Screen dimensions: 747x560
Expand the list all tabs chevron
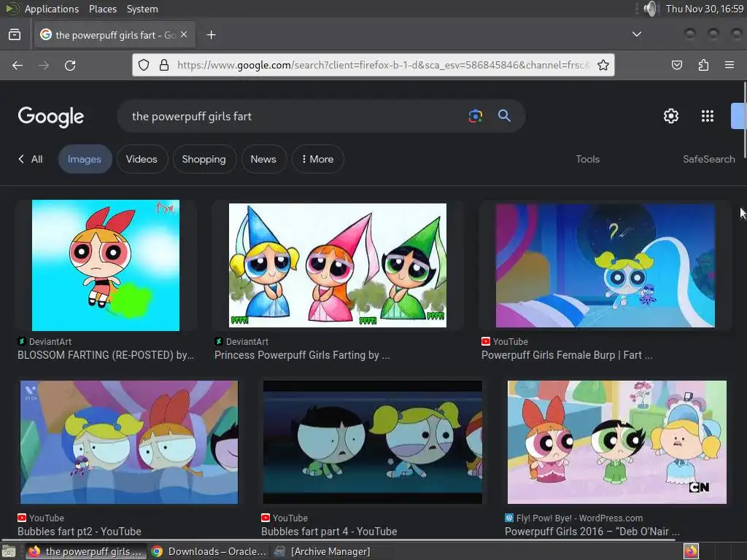(636, 34)
